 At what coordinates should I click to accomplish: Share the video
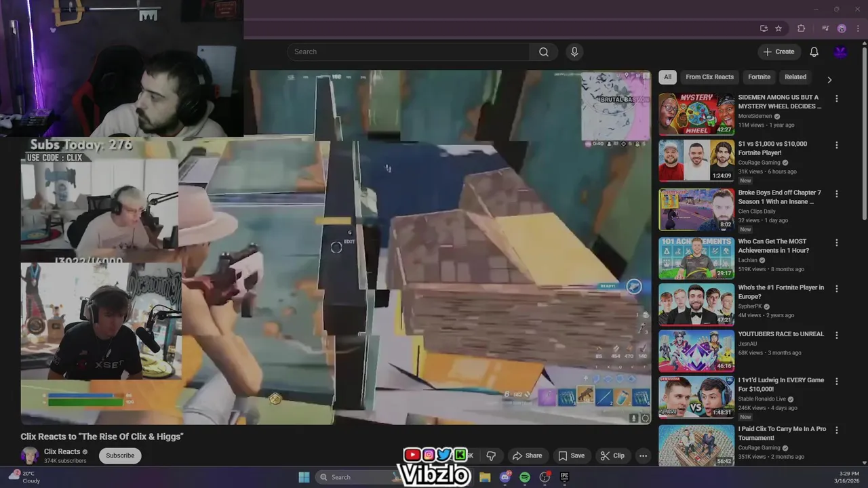tap(527, 455)
